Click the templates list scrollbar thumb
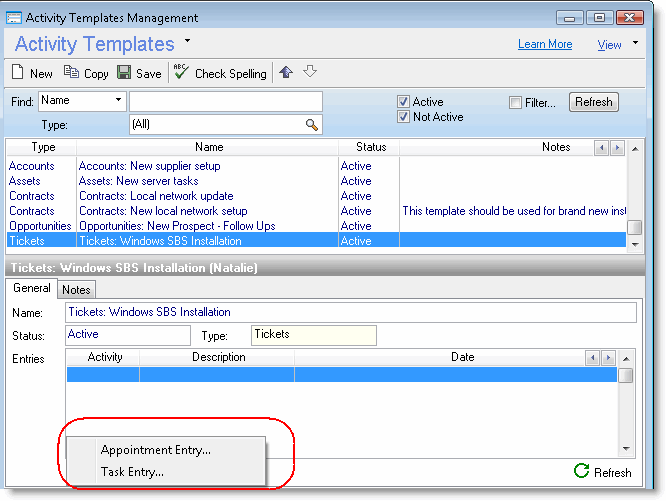Viewport: 666px width, 501px height. (635, 227)
